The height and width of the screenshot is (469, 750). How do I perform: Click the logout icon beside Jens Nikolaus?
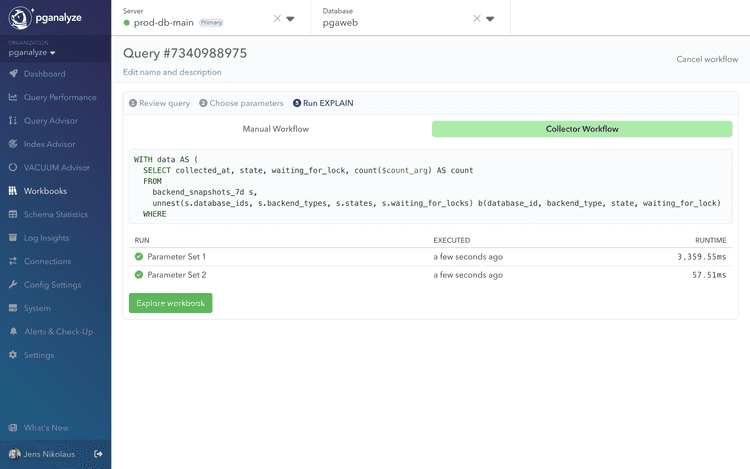[98, 454]
